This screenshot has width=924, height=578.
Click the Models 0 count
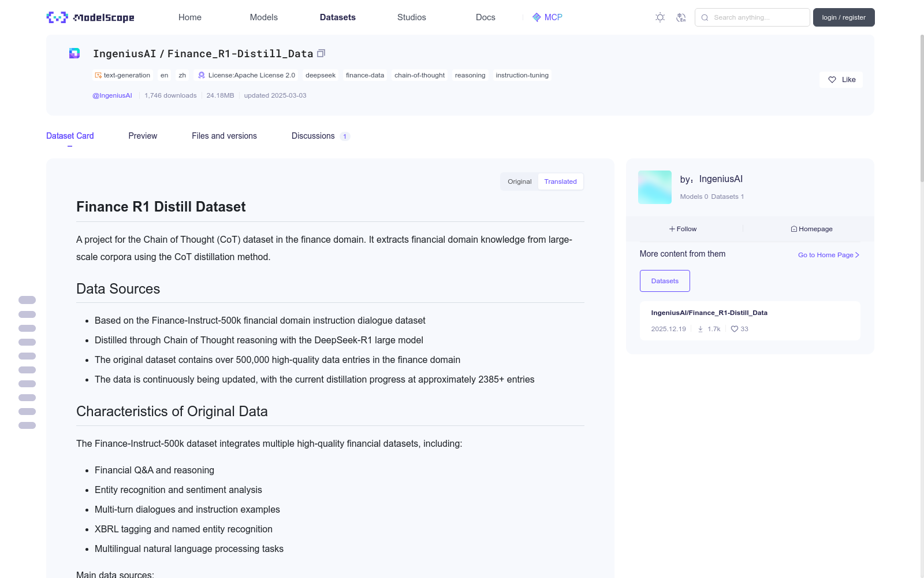[x=694, y=197]
